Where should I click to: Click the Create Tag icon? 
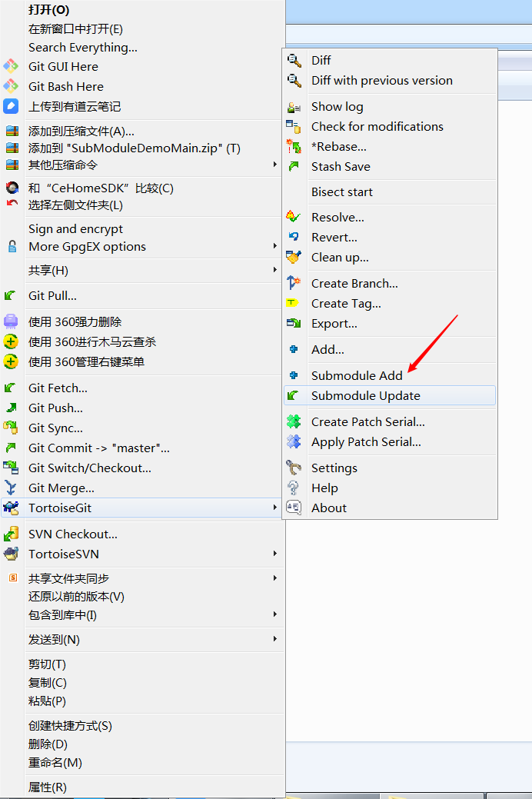click(x=294, y=303)
